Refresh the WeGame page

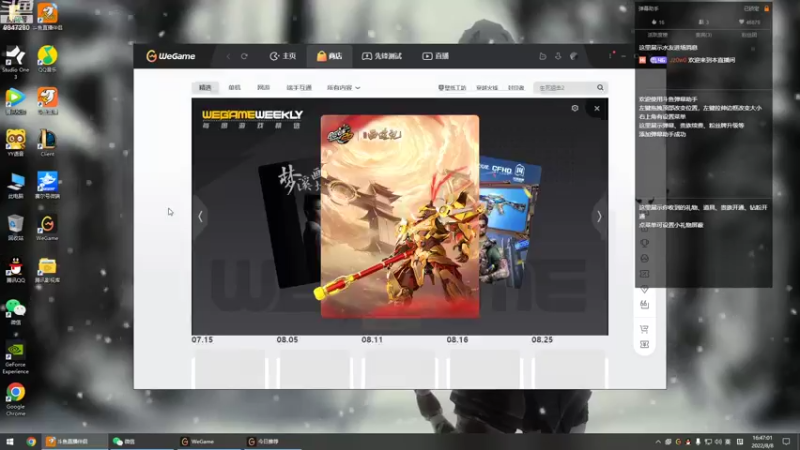click(244, 56)
